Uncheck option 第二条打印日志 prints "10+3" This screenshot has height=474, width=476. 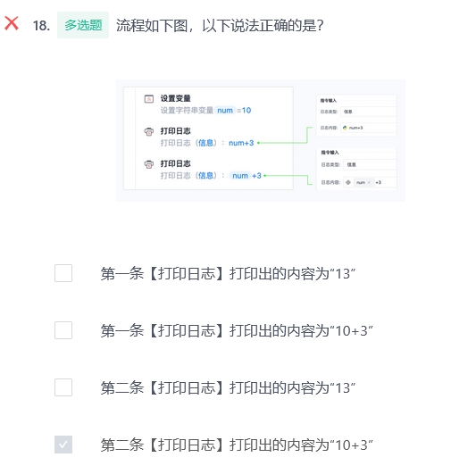[x=63, y=445]
